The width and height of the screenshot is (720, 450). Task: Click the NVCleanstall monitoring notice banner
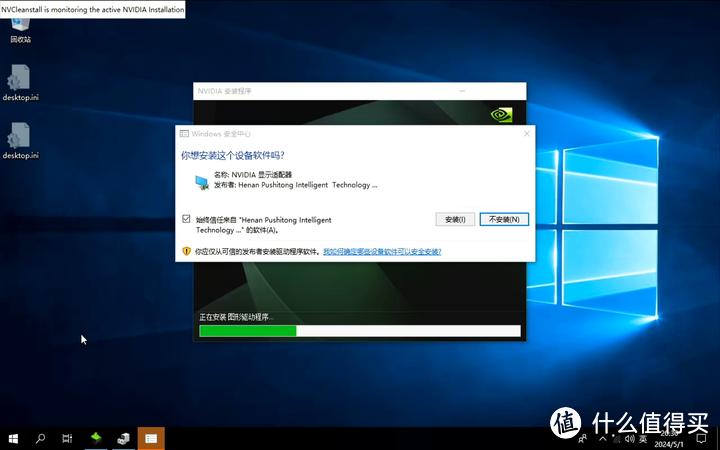click(x=93, y=8)
